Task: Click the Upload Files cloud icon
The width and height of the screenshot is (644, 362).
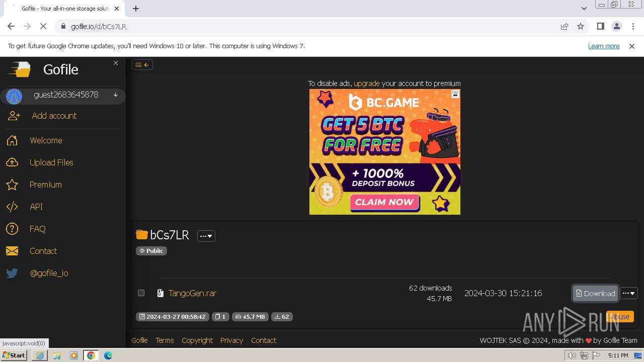Action: point(12,162)
